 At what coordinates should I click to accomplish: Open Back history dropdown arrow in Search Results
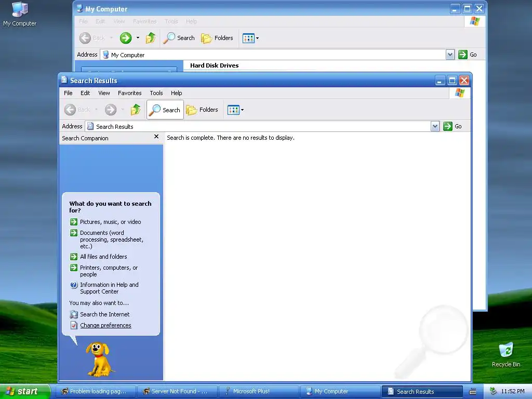[96, 110]
